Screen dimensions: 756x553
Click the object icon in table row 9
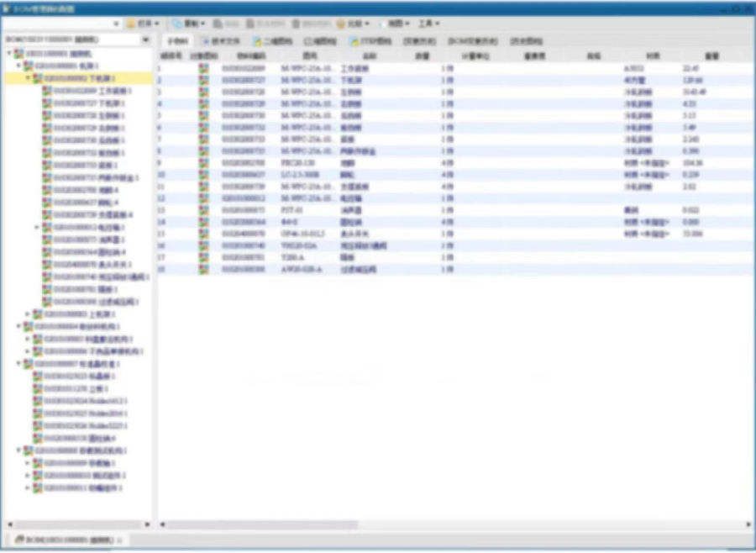[204, 163]
